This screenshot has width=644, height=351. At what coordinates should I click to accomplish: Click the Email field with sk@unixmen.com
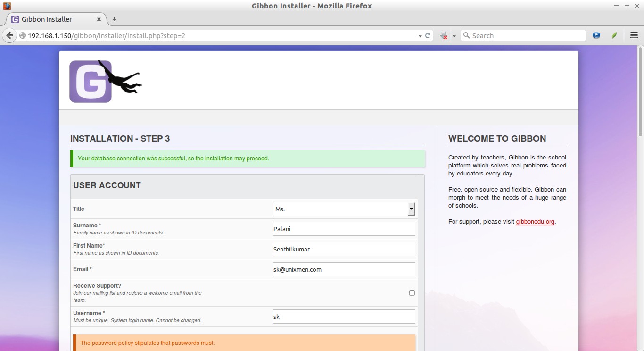pos(344,269)
